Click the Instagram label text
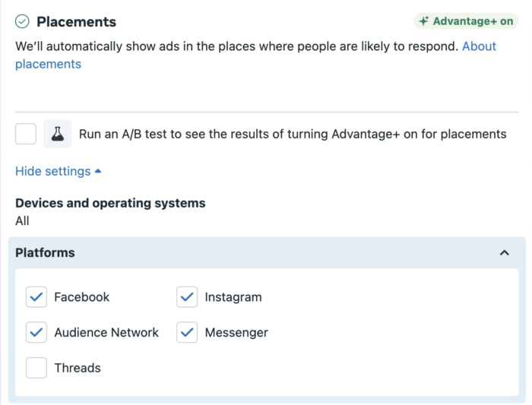Image resolution: width=532 pixels, height=405 pixels. (x=233, y=297)
